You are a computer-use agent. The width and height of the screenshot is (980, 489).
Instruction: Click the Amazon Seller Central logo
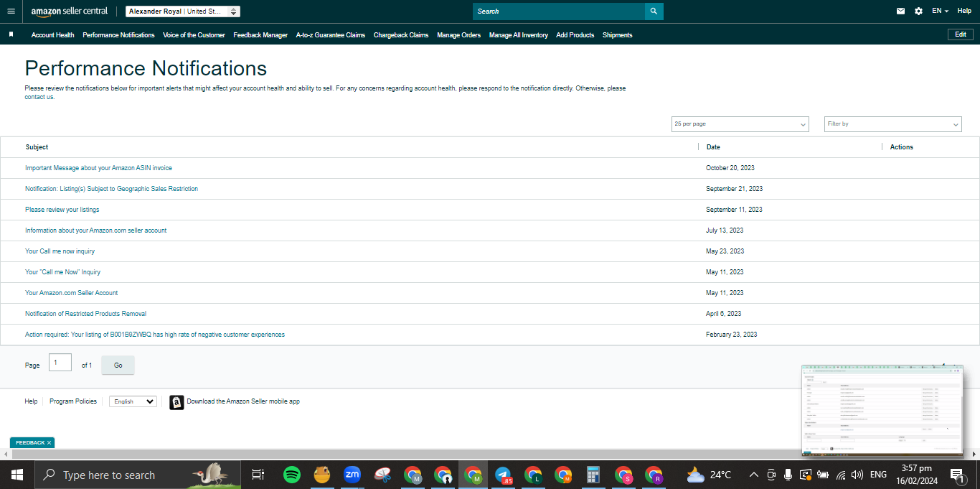click(70, 11)
